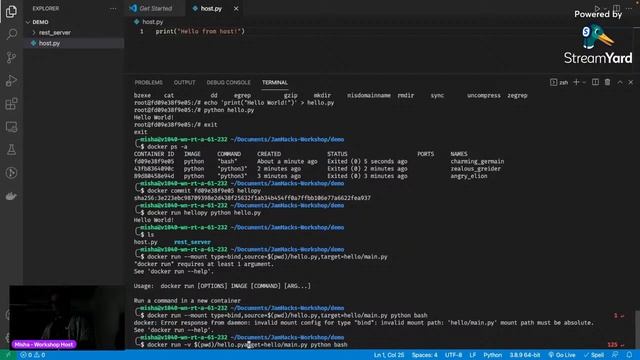This screenshot has width=640, height=360.
Task: Switch to the OUTPUT panel tab
Action: [184, 82]
